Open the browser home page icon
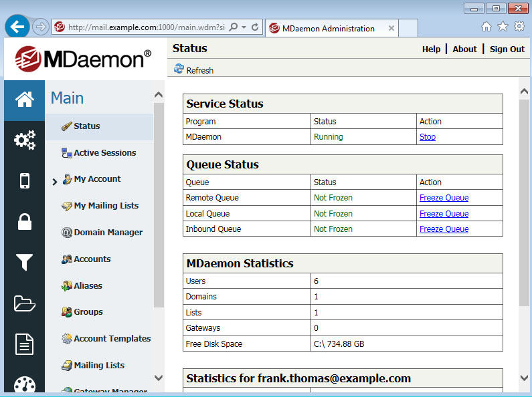The image size is (532, 397). [486, 27]
